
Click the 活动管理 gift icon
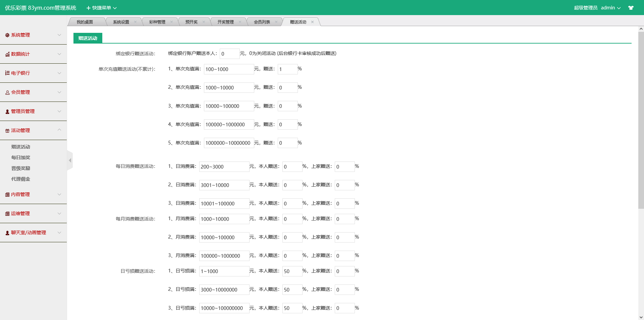coord(7,131)
